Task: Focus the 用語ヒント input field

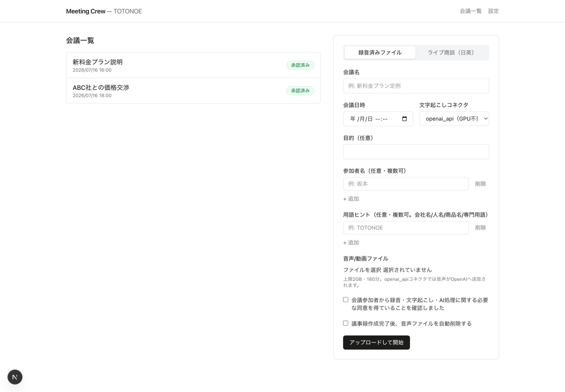Action: click(406, 228)
